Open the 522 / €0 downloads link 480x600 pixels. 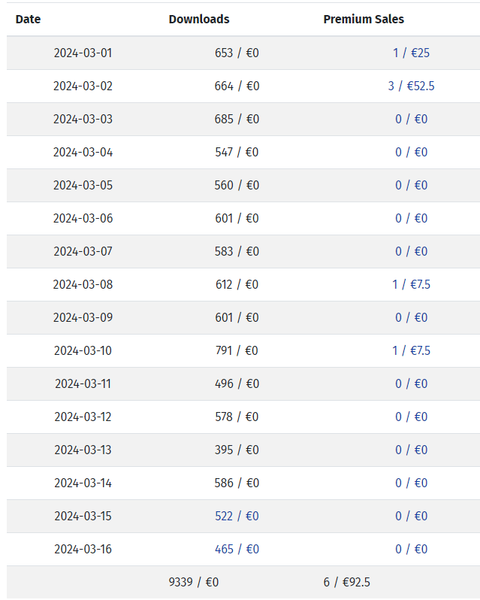pos(237,516)
